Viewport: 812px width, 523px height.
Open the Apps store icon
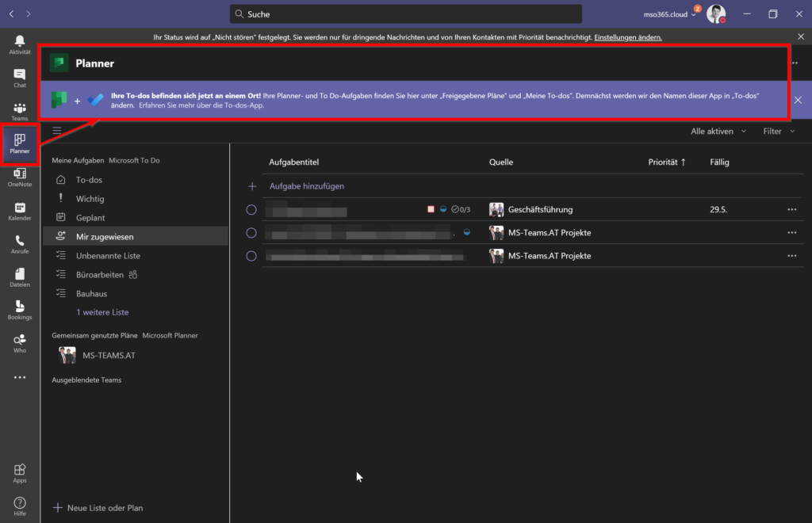point(20,473)
